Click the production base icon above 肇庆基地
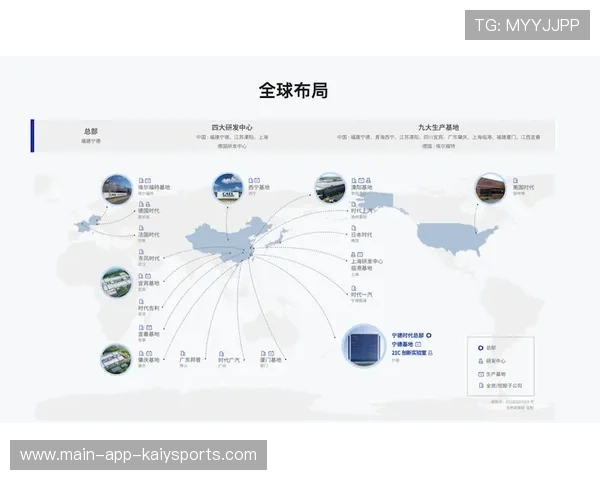 pyautogui.click(x=149, y=353)
